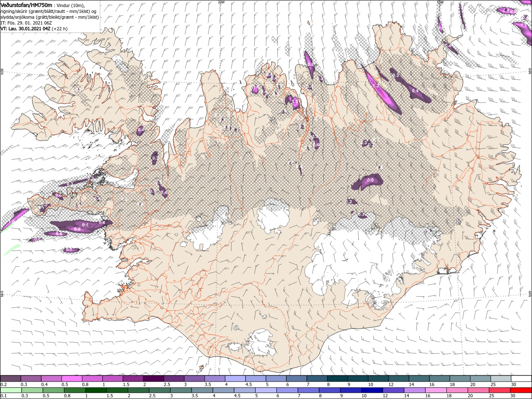The width and height of the screenshot is (532, 399).
Task: Select the red-pink swatch labeled 25 in the rain scale
Action: pos(500,390)
